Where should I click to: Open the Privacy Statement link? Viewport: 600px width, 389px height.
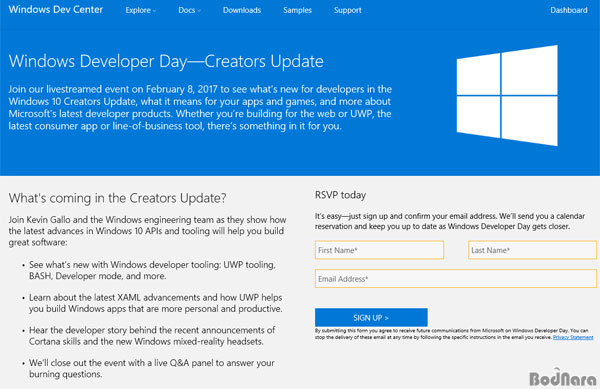[573, 337]
